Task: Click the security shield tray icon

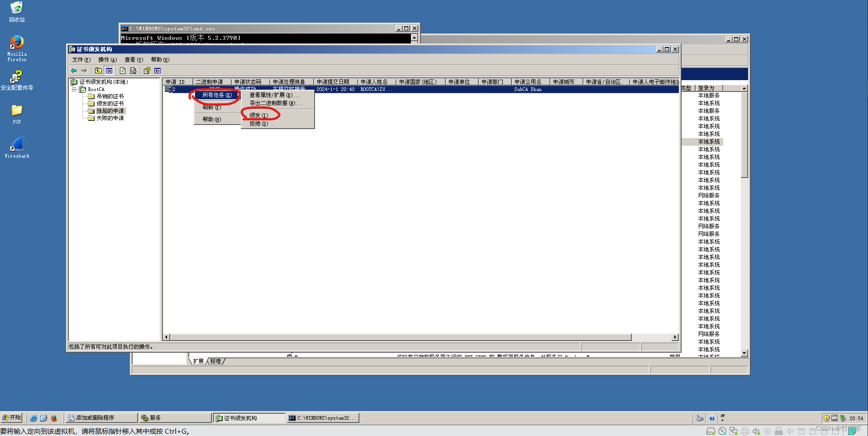Action: click(x=826, y=418)
